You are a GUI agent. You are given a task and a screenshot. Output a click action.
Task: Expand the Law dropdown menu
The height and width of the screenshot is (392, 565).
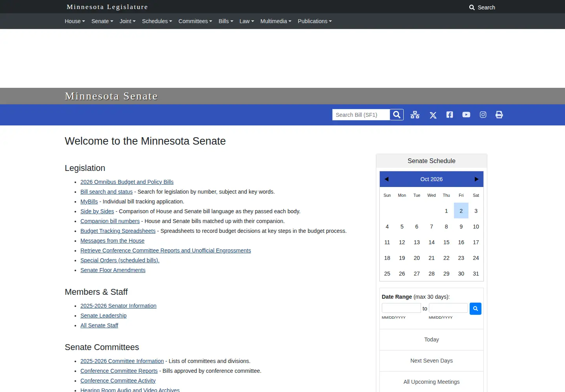247,21
